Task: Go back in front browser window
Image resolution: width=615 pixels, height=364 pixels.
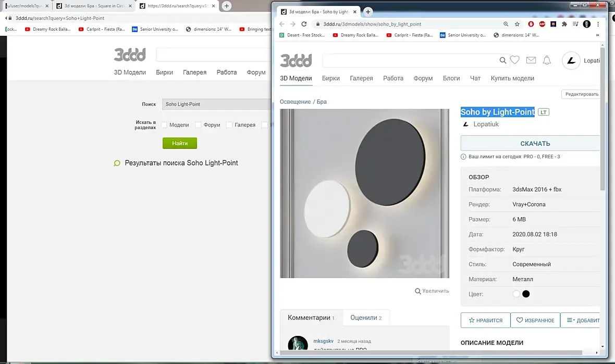Action: (281, 24)
